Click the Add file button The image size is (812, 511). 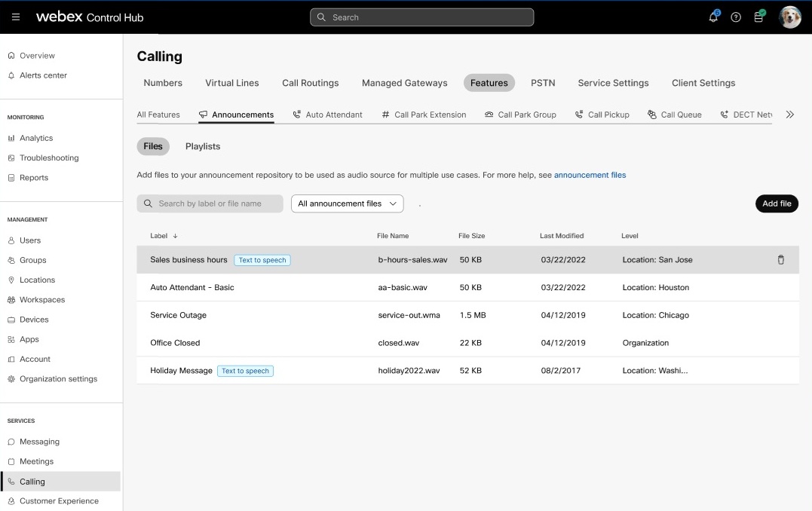pyautogui.click(x=777, y=203)
